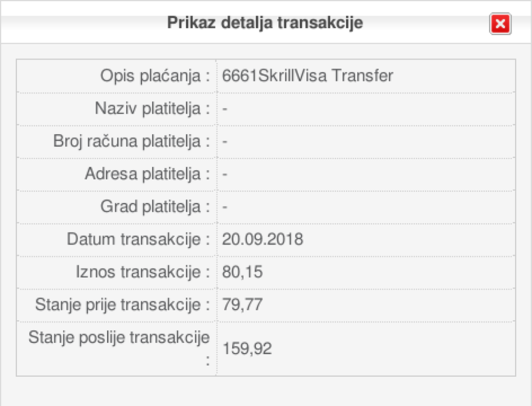Click the dash value beside Adresa platitelja
The height and width of the screenshot is (406, 532).
point(225,174)
